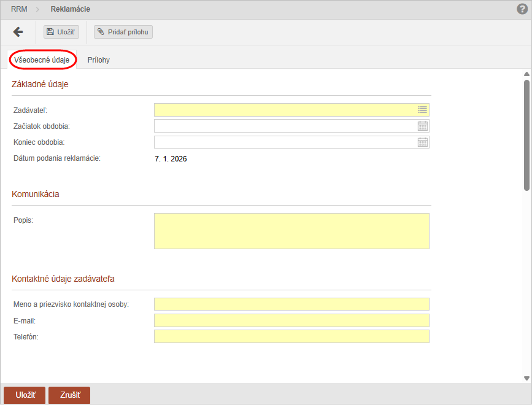Click Pridať prílohu paperclip button
The width and height of the screenshot is (532, 410).
click(x=123, y=32)
